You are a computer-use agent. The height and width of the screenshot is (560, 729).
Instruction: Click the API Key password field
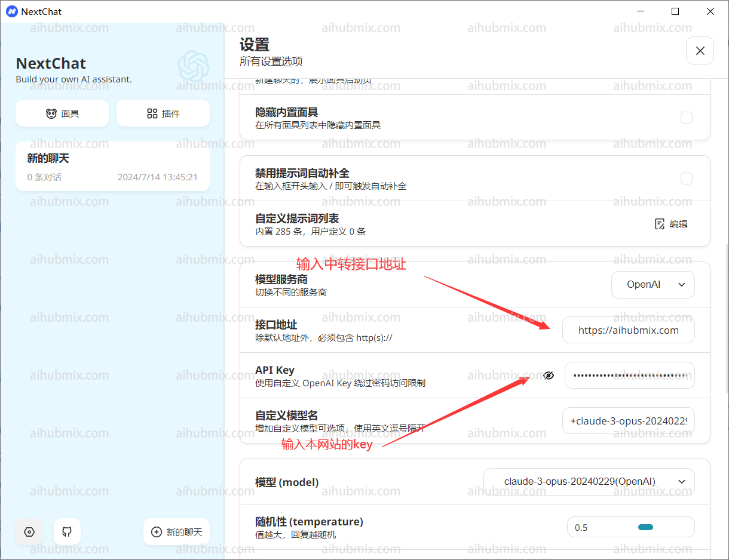pyautogui.click(x=630, y=376)
